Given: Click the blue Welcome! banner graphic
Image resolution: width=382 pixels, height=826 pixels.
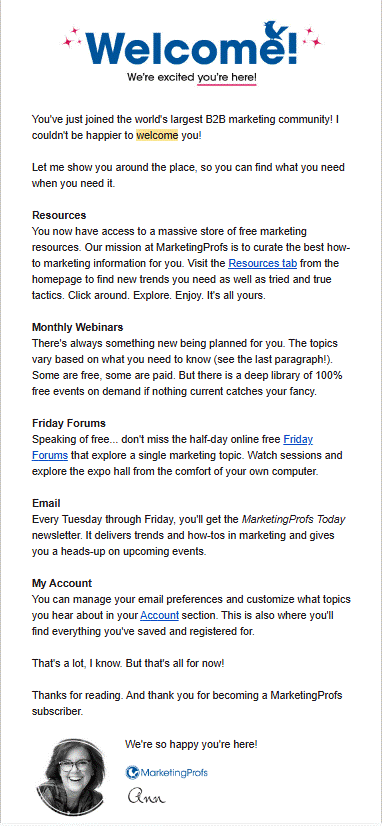Looking at the screenshot, I should pyautogui.click(x=191, y=46).
